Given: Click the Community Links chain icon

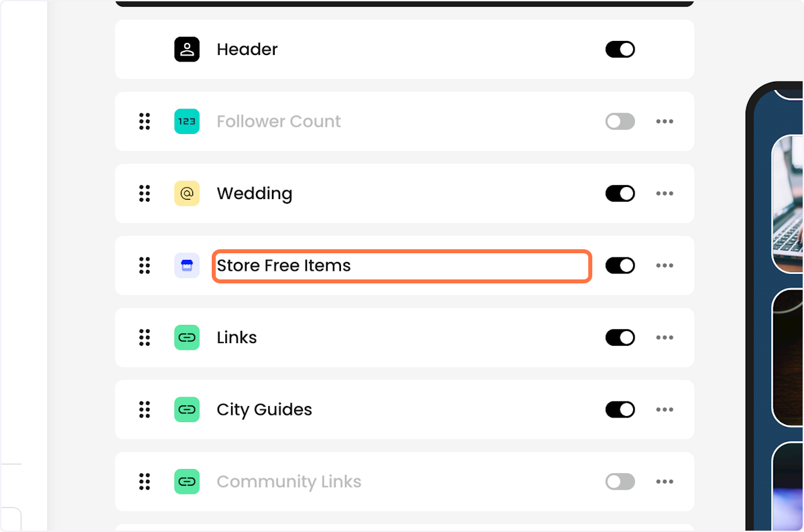Looking at the screenshot, I should click(187, 481).
